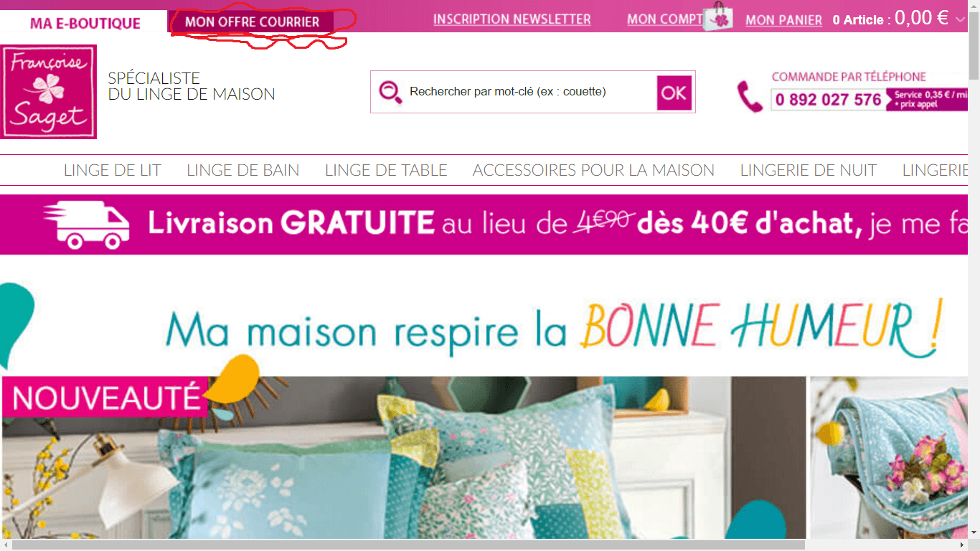This screenshot has height=551, width=980.
Task: Click the vertical scrollbar down arrow
Action: [974, 532]
